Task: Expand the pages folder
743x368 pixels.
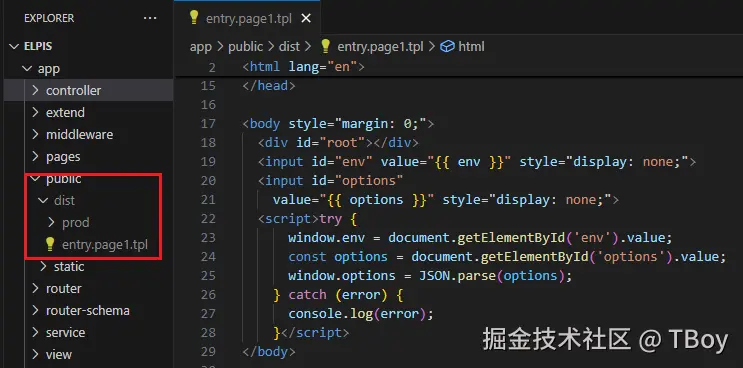Action: tap(35, 156)
